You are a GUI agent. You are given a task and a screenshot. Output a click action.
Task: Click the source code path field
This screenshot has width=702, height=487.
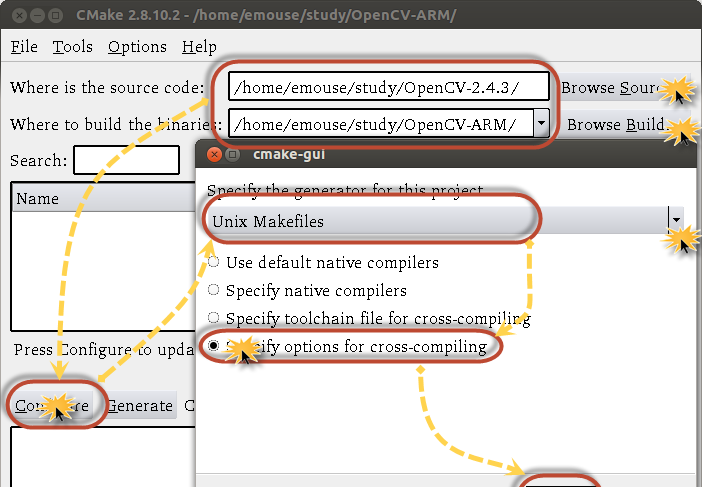389,86
